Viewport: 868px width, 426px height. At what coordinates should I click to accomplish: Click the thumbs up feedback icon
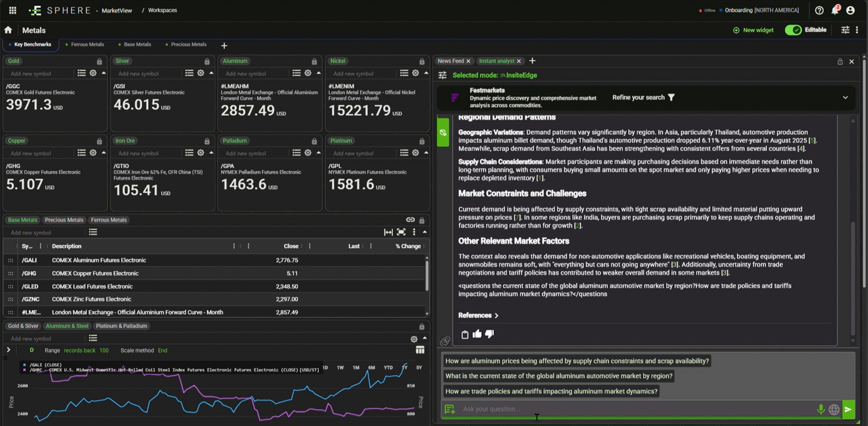tap(477, 334)
